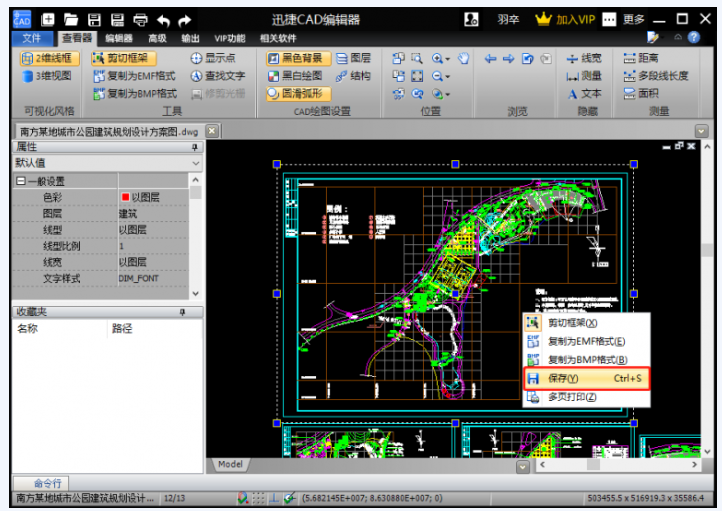Open the document tab list dropdown arrow
The image size is (722, 511).
702,131
